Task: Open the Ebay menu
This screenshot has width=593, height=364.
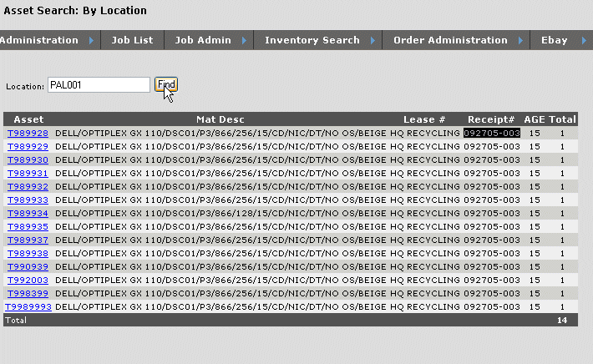Action: (x=554, y=40)
